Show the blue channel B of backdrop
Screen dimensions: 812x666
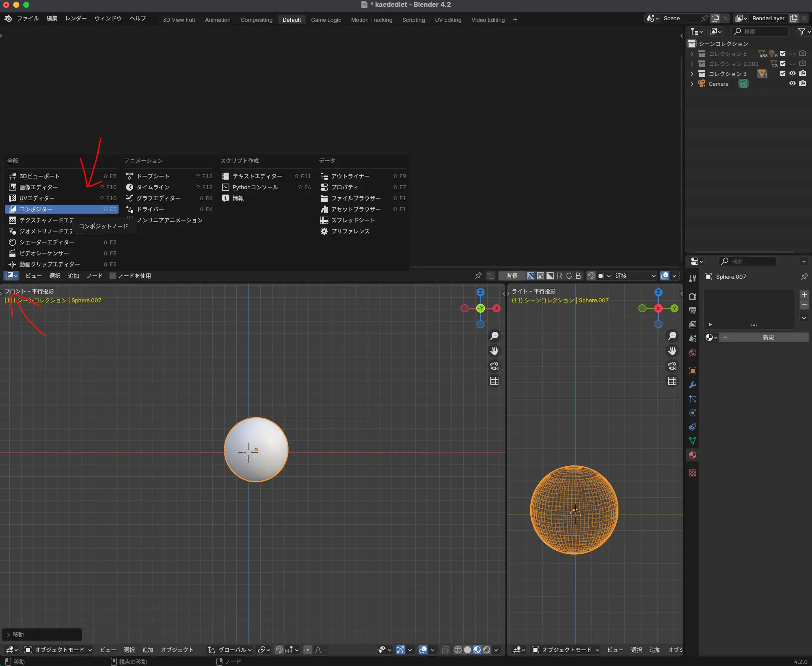point(578,276)
